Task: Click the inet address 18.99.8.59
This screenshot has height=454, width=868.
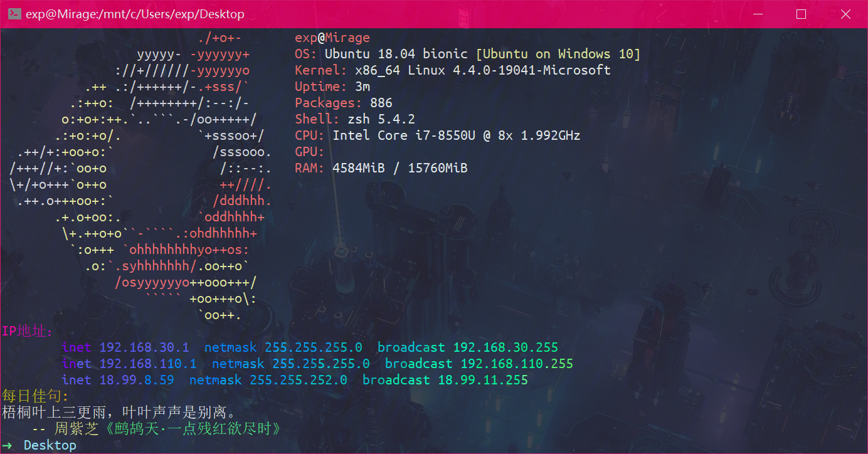Action: 136,380
